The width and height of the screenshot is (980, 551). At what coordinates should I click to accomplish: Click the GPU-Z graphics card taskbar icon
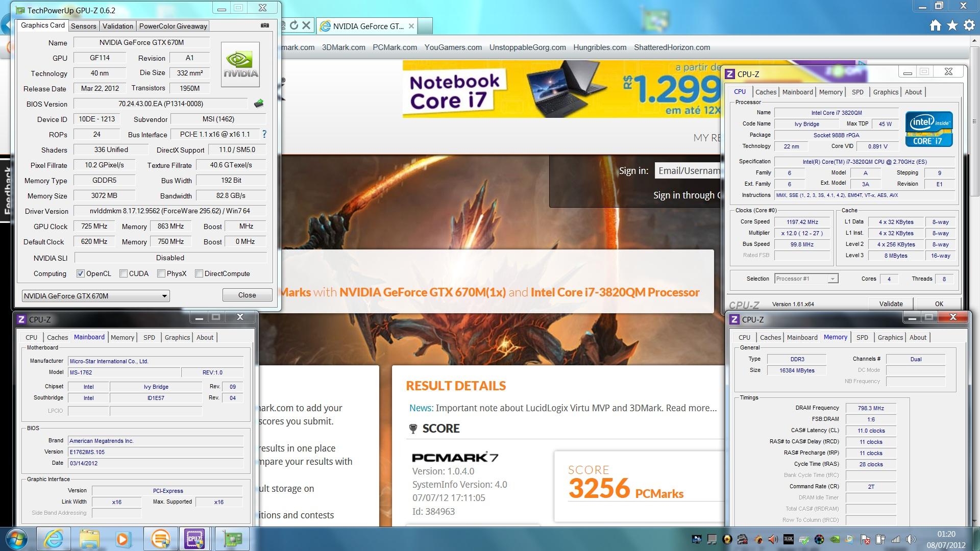tap(232, 539)
